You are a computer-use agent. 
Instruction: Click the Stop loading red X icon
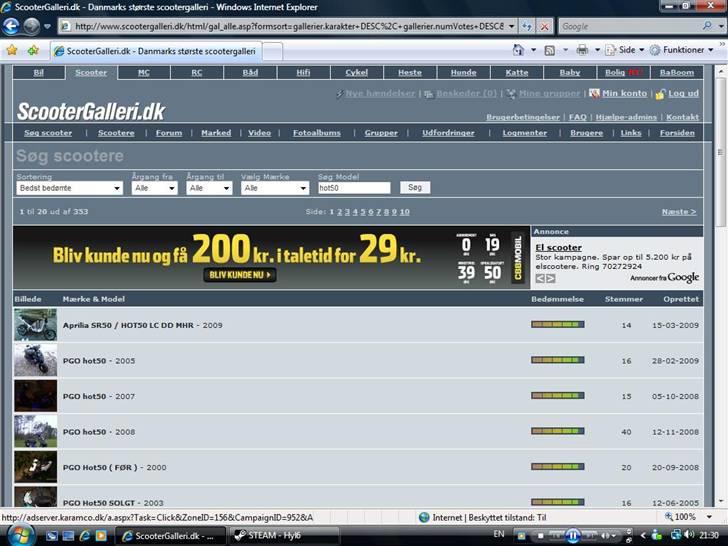545,26
